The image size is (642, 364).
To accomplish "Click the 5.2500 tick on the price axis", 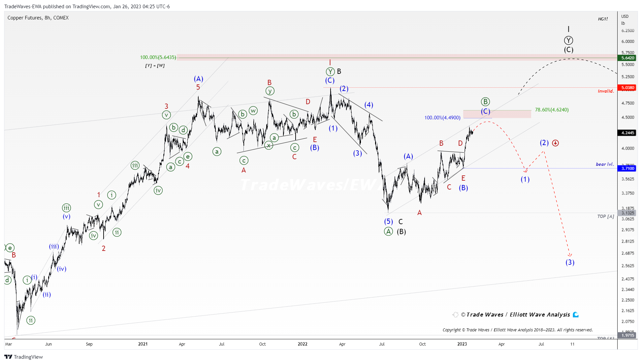I will click(x=628, y=77).
